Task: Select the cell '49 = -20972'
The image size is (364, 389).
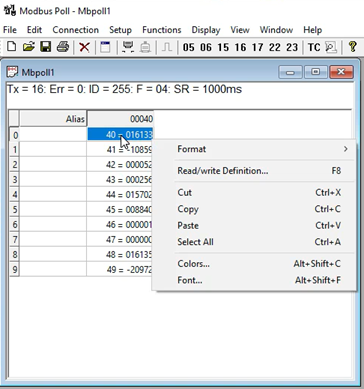Action: (120, 269)
